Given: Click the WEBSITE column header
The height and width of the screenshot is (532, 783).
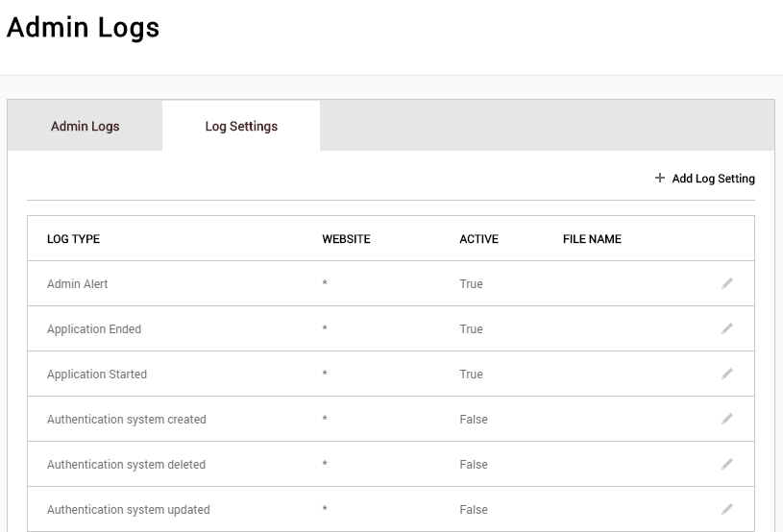Looking at the screenshot, I should [x=346, y=239].
